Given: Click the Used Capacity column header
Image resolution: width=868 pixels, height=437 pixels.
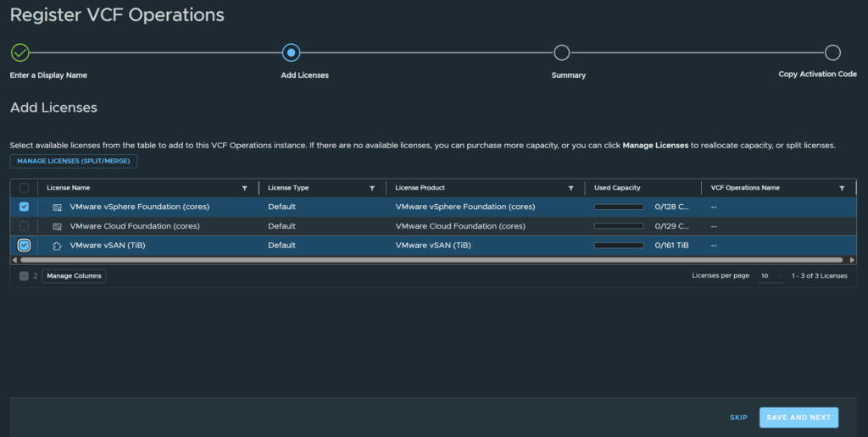Looking at the screenshot, I should click(617, 188).
